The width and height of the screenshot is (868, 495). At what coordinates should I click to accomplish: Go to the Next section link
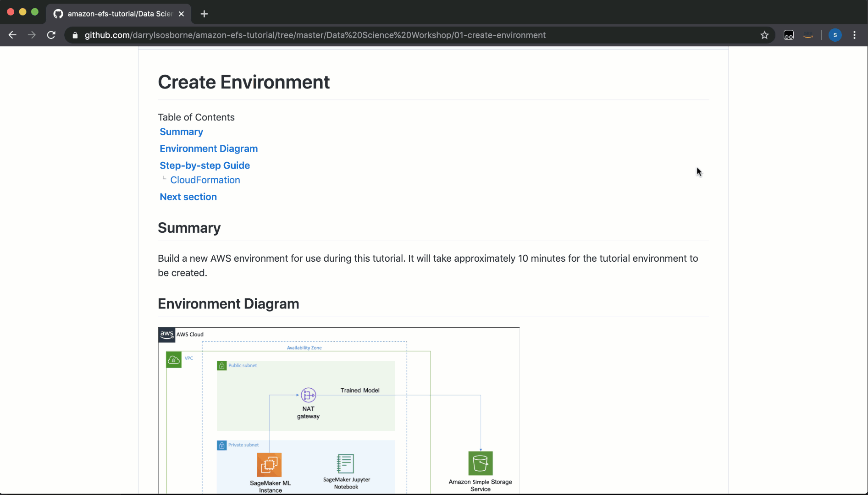[x=188, y=197]
